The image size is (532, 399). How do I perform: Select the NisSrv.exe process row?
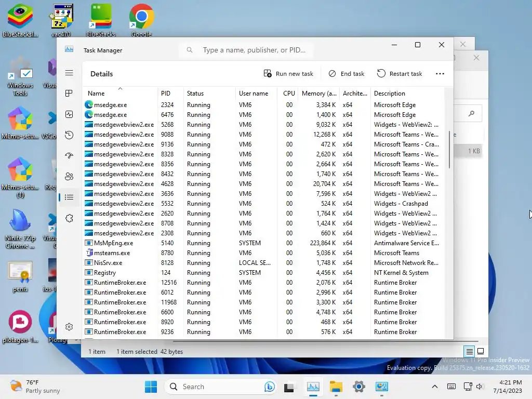pos(263,262)
